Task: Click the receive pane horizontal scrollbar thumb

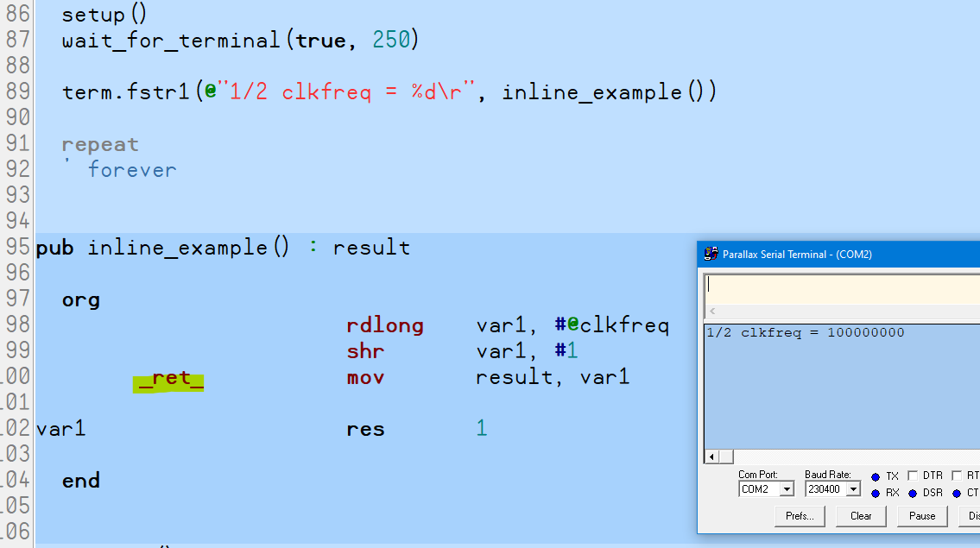Action: point(726,457)
